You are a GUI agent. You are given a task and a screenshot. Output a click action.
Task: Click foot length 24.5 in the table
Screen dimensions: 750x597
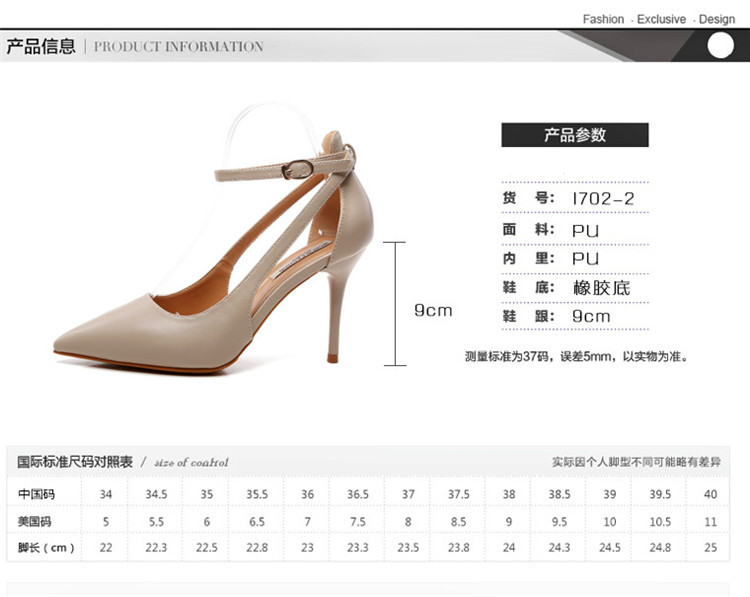tap(609, 547)
